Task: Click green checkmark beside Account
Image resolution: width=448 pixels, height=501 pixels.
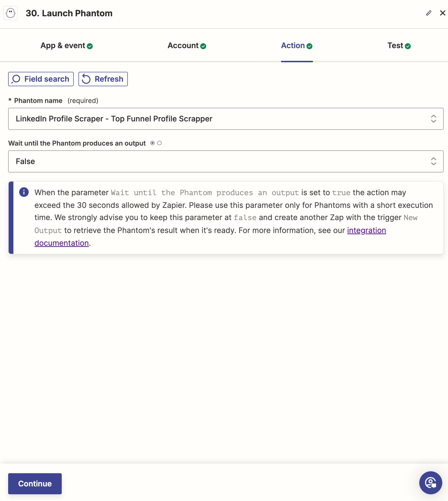Action: click(203, 46)
